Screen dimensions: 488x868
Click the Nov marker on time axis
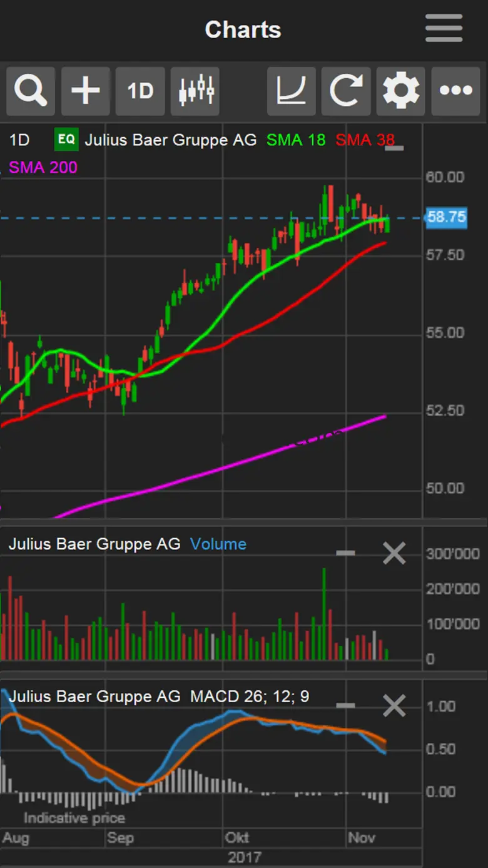coord(360,837)
